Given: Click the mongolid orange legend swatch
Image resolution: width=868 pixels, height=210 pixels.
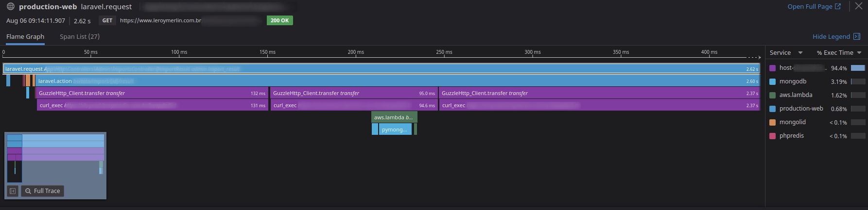Looking at the screenshot, I should (773, 123).
